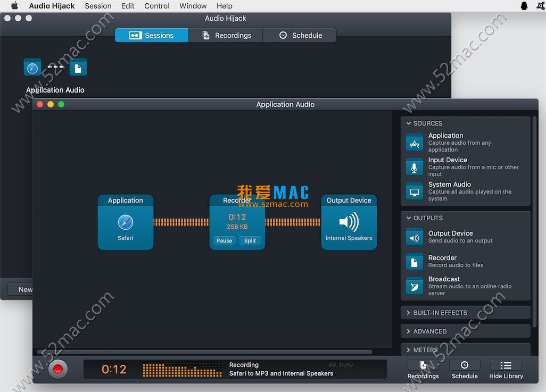Click the 0:12 elapsed time in status bar

114,369
